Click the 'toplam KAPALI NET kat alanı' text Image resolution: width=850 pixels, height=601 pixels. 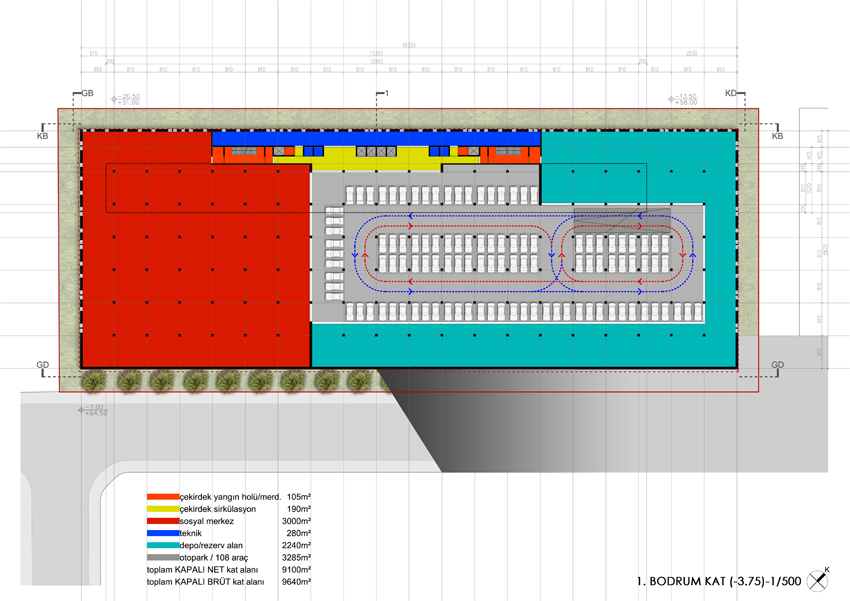[x=205, y=569]
